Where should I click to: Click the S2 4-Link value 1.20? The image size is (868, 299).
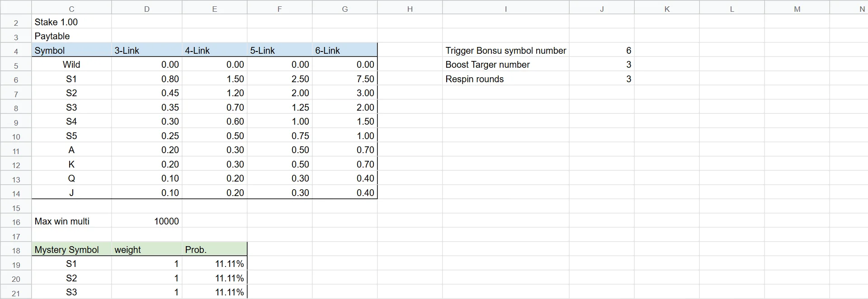click(214, 93)
